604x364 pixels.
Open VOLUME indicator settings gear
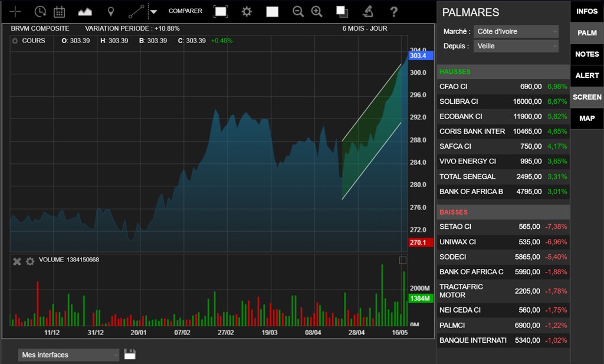(30, 261)
